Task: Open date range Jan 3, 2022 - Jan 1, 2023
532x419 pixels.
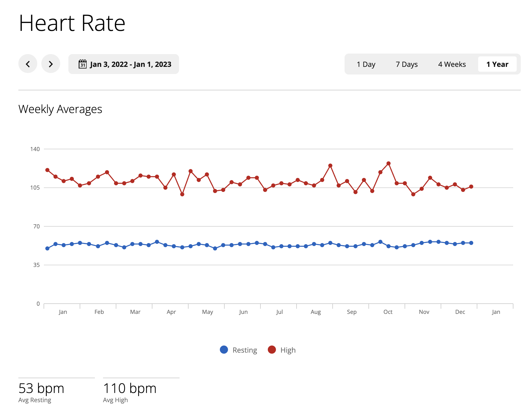Action: tap(130, 64)
